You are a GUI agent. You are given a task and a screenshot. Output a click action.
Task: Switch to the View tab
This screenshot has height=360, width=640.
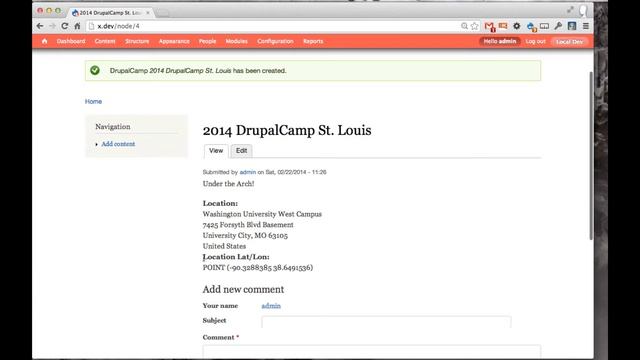[216, 151]
